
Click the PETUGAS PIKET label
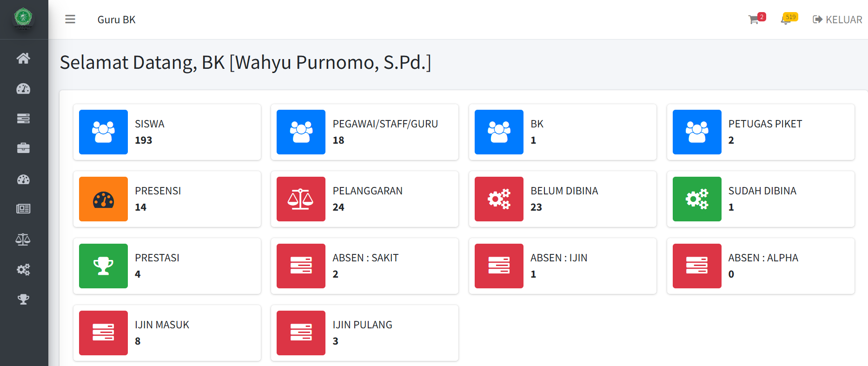click(x=765, y=124)
